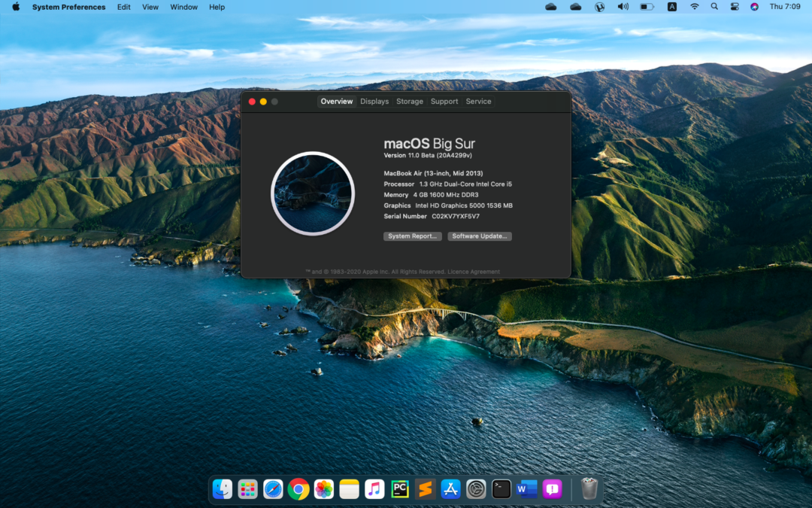The width and height of the screenshot is (812, 508).
Task: Click the Software Update button
Action: [480, 236]
